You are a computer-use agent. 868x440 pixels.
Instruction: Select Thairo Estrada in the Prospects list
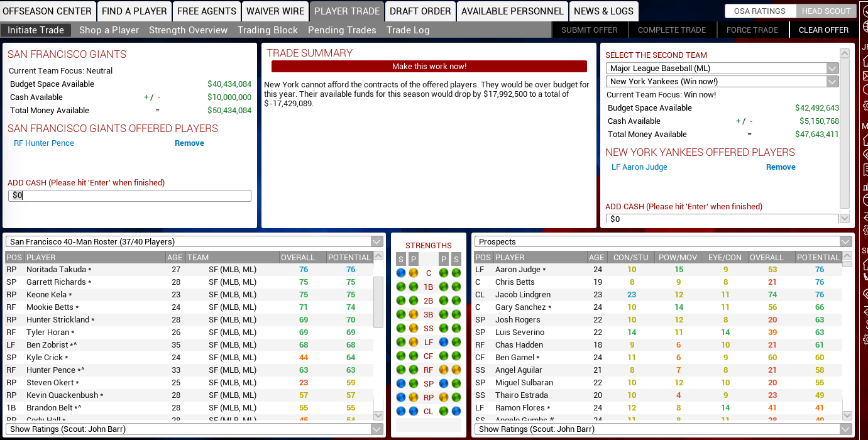[658, 395]
